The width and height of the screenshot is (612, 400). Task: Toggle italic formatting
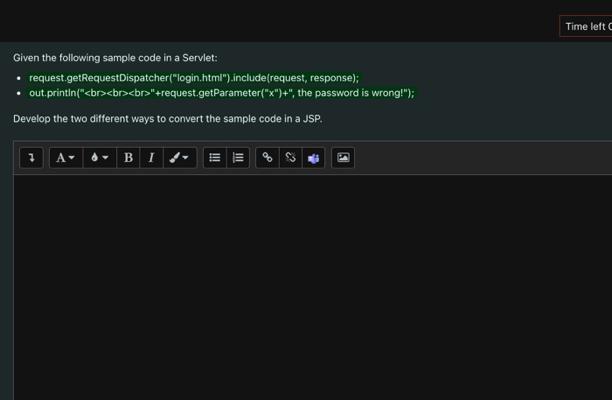click(151, 158)
